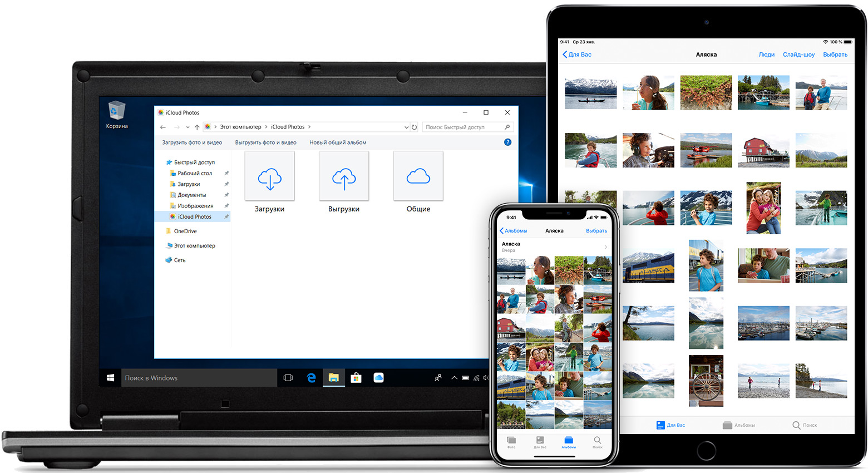Open the Альбомы tab on iPhone
Image resolution: width=868 pixels, height=473 pixels.
pos(569,442)
